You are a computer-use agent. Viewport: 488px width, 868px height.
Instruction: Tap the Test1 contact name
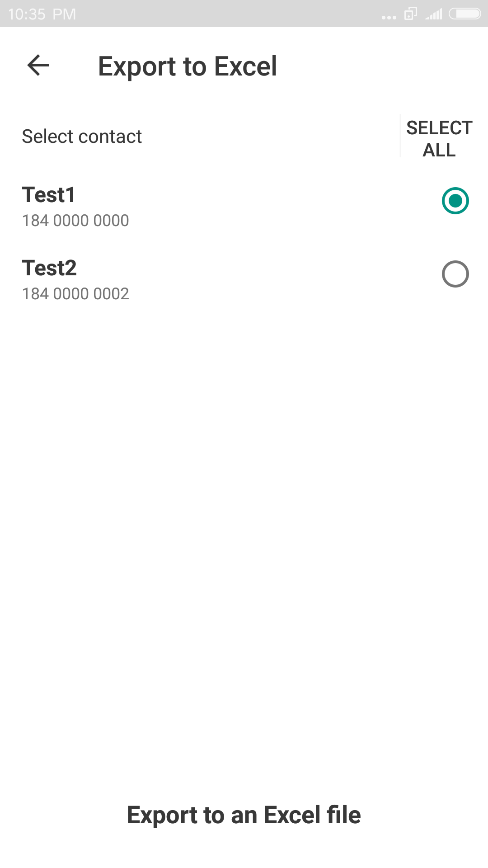coord(49,195)
